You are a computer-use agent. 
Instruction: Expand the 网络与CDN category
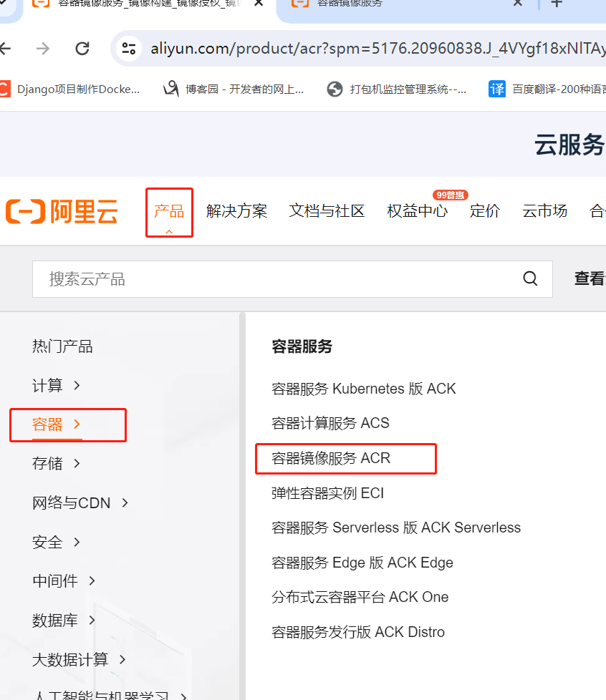tap(80, 502)
